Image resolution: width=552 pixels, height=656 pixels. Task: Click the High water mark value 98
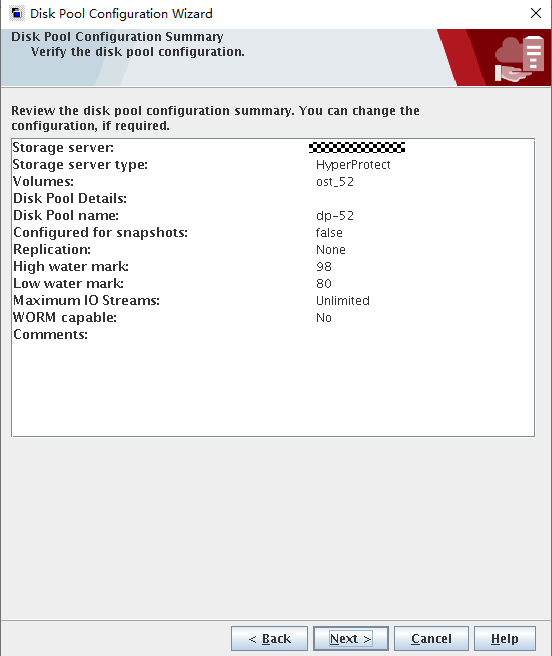[x=324, y=266]
